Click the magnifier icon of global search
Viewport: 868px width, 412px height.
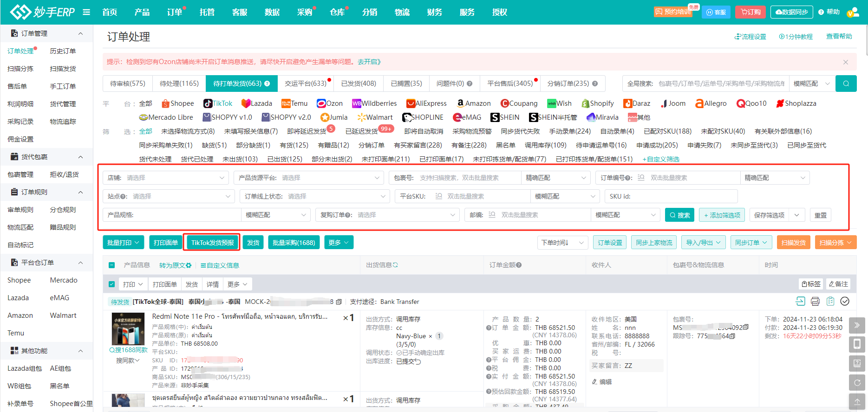(846, 84)
